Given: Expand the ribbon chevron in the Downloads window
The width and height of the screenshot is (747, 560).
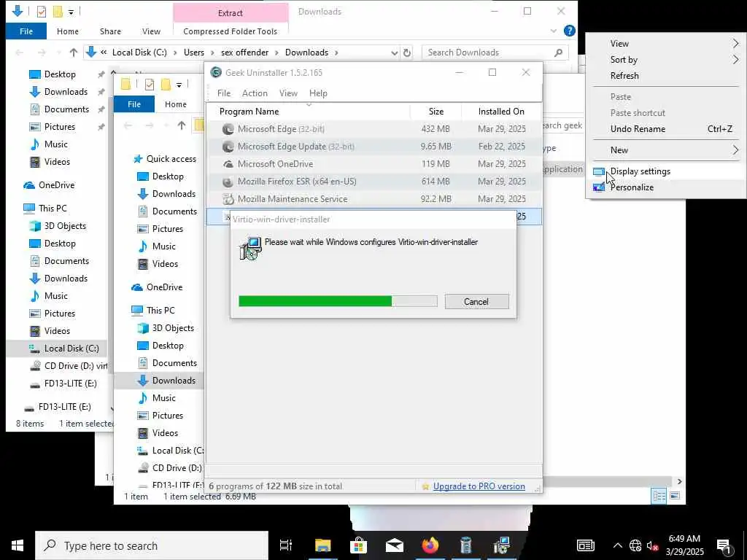Looking at the screenshot, I should pyautogui.click(x=554, y=31).
